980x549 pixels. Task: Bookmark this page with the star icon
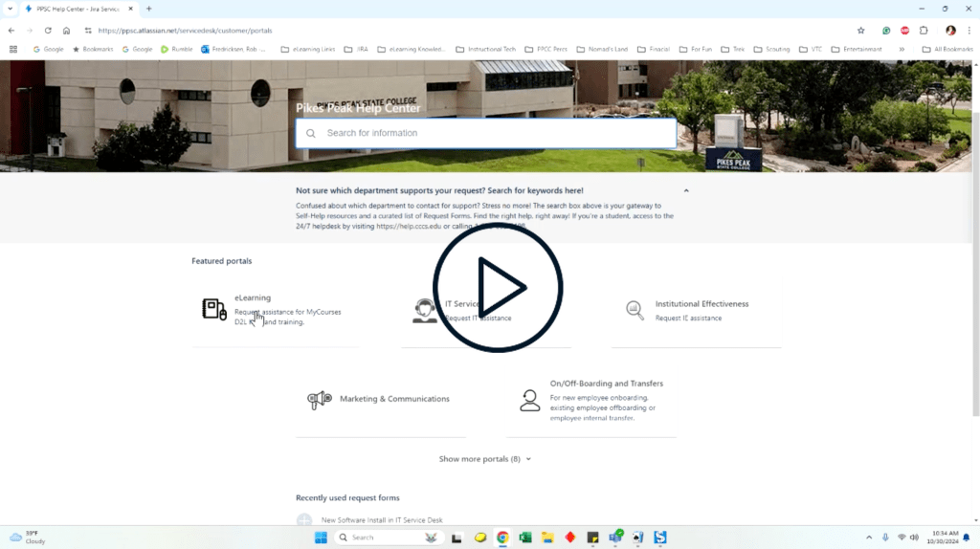[x=860, y=30]
